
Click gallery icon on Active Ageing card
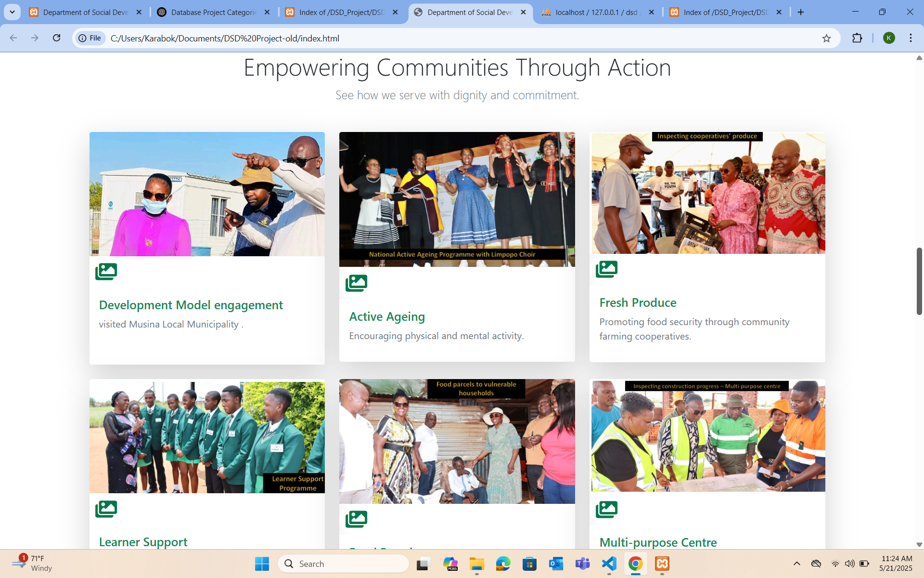356,283
